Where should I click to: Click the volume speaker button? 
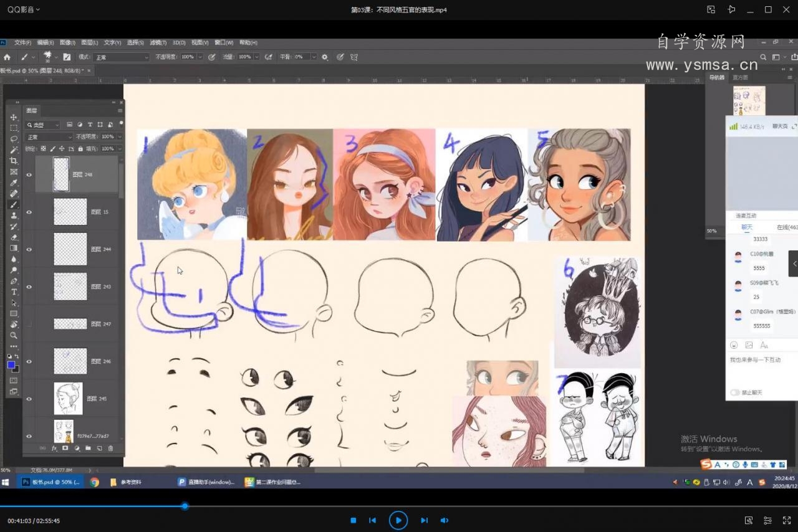(444, 520)
